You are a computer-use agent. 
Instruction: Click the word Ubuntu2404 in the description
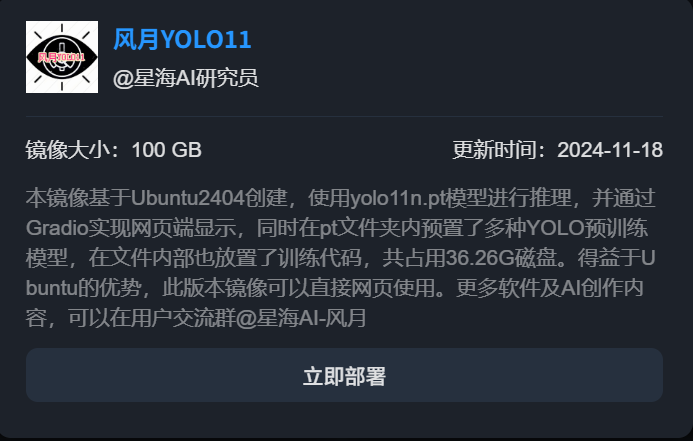tap(188, 198)
